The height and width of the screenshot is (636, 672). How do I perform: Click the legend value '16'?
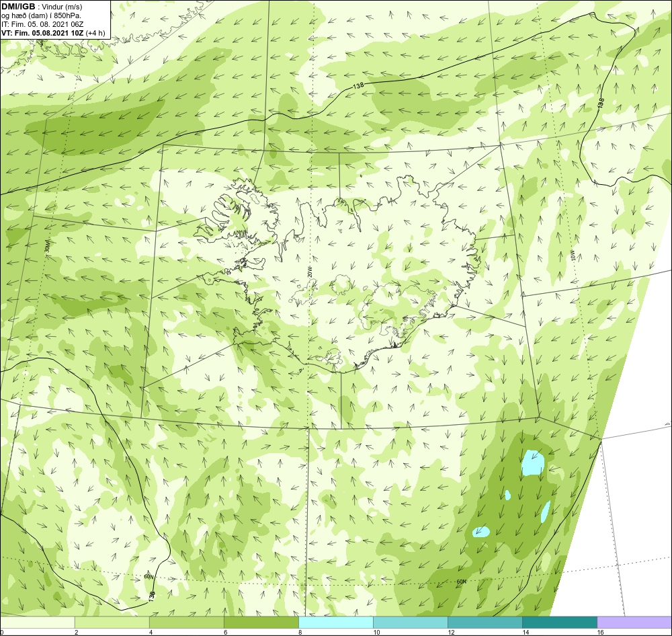tap(600, 632)
